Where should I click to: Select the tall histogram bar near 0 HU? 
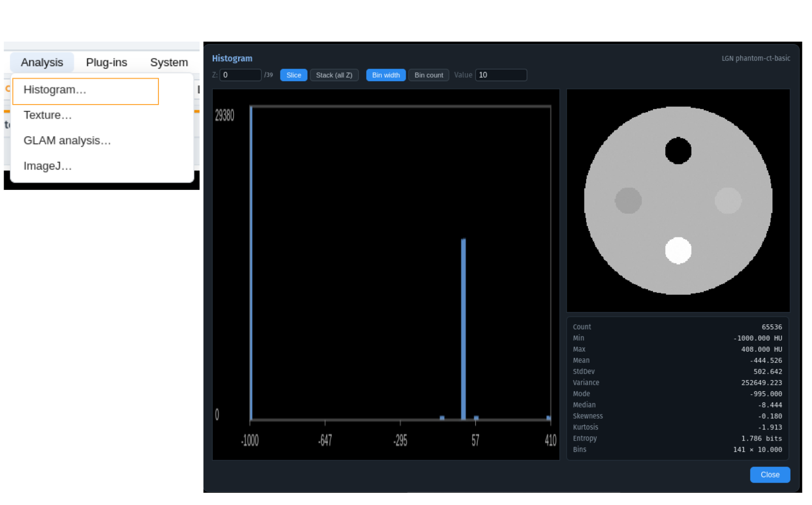click(463, 329)
